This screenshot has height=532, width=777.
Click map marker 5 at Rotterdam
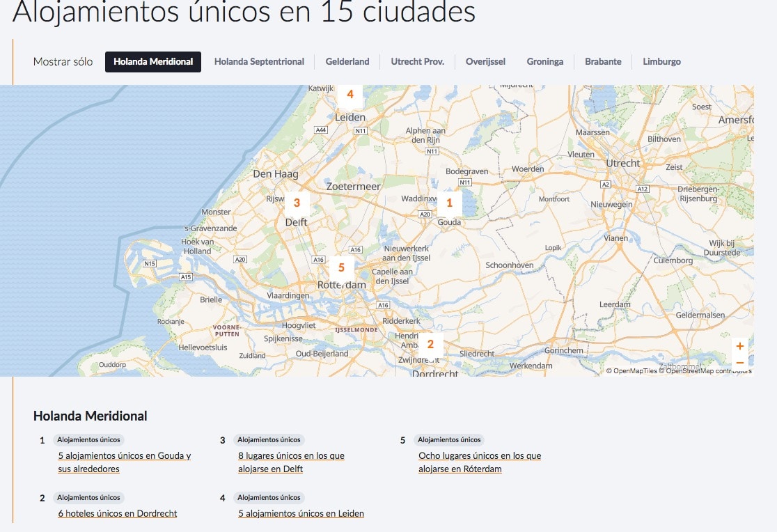[341, 268]
